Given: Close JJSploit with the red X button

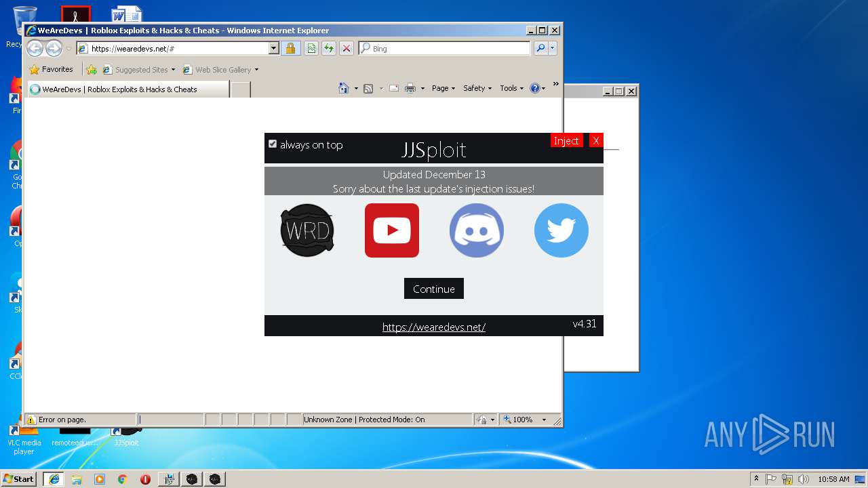Looking at the screenshot, I should coord(596,140).
